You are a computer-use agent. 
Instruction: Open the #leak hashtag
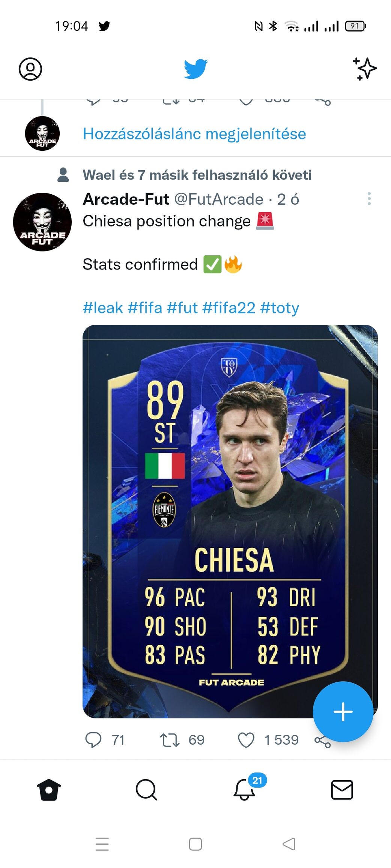(103, 308)
